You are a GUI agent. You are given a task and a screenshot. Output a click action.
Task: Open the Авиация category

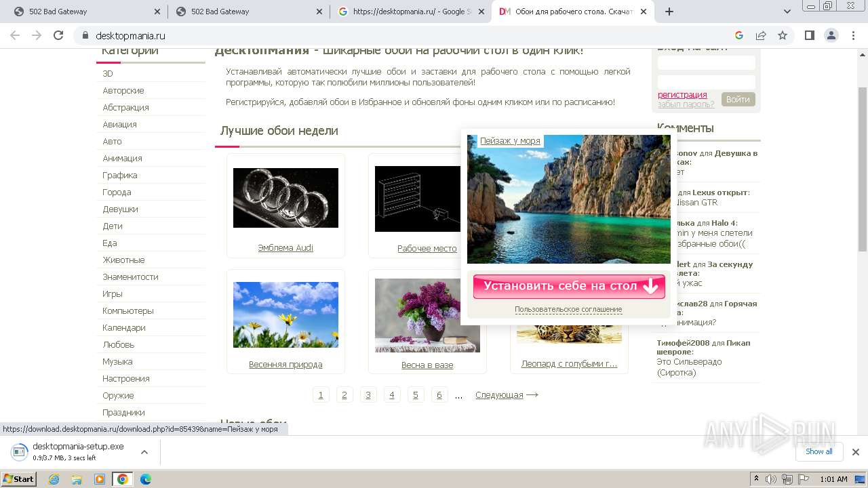[119, 124]
